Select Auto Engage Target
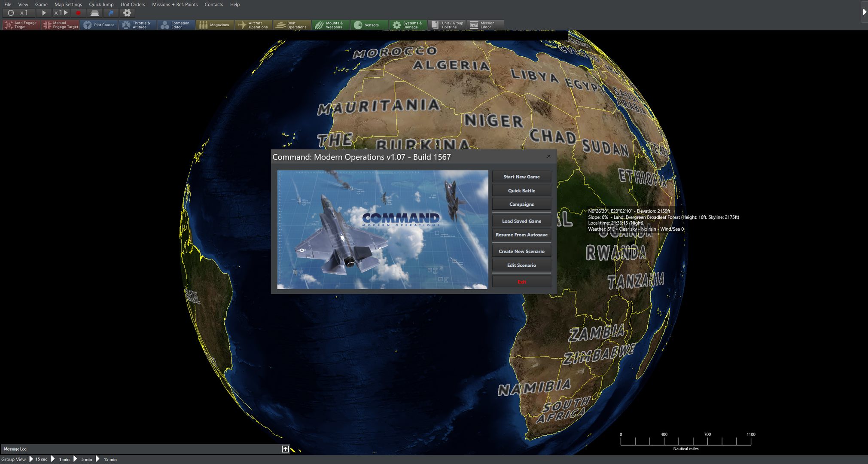The height and width of the screenshot is (464, 868). (x=21, y=25)
